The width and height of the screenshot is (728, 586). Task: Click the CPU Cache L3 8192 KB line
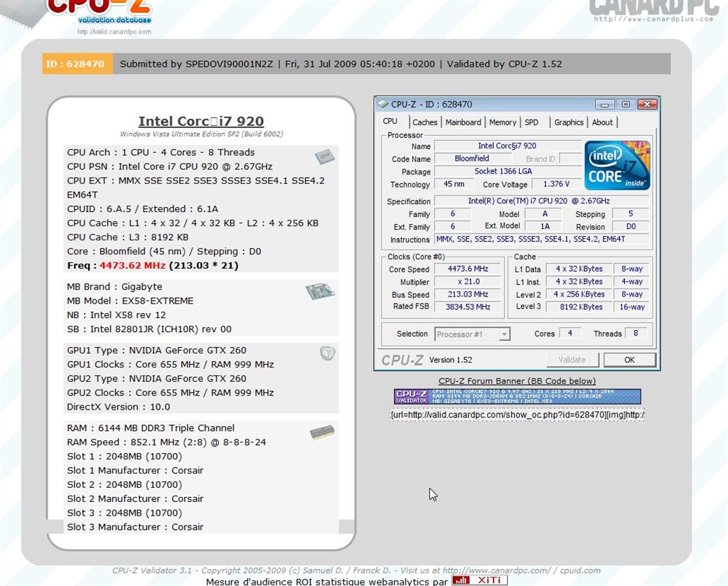click(x=128, y=238)
